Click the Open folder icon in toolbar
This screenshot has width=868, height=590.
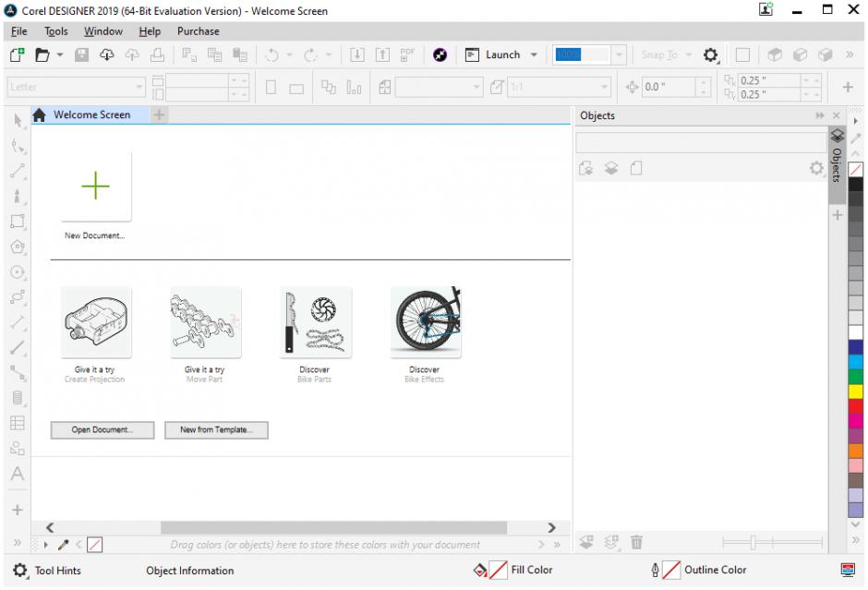pyautogui.click(x=41, y=55)
